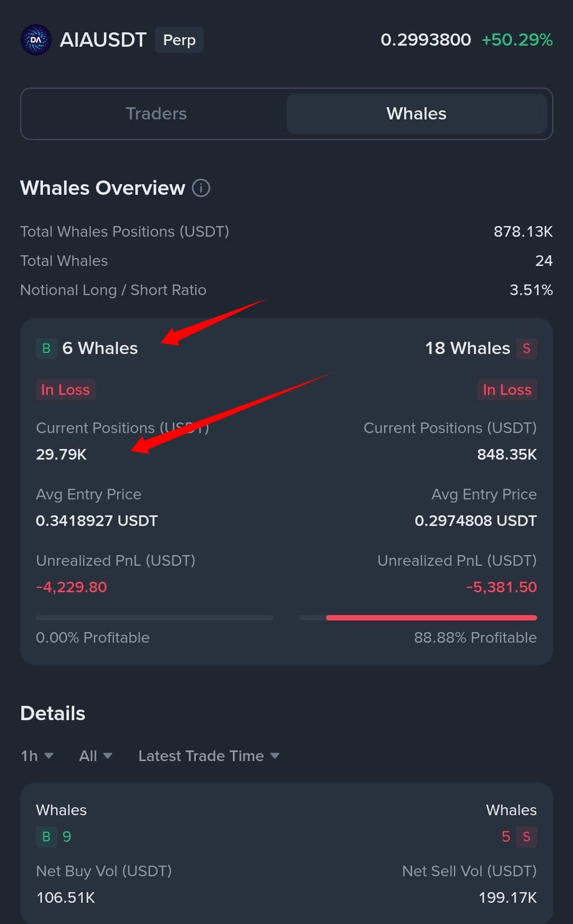Image resolution: width=573 pixels, height=924 pixels.
Task: Tap the green B badge beside 6 Whales
Action: tap(46, 349)
